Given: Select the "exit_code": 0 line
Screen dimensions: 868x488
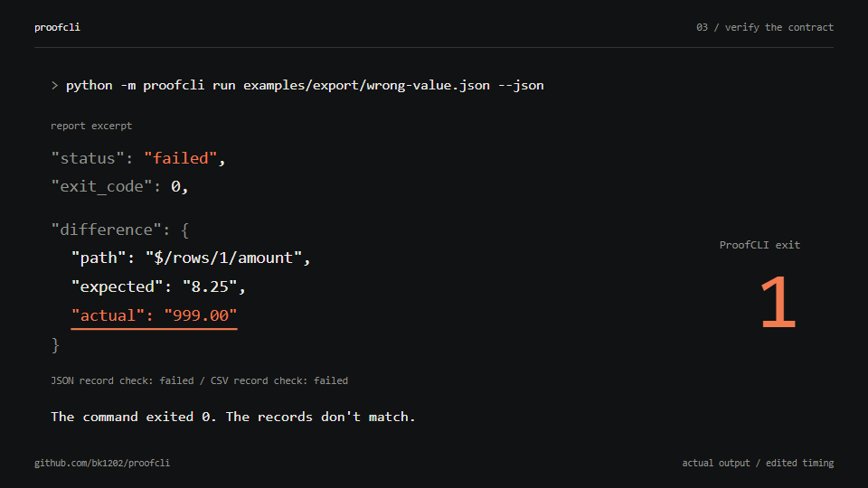Looking at the screenshot, I should [x=120, y=186].
